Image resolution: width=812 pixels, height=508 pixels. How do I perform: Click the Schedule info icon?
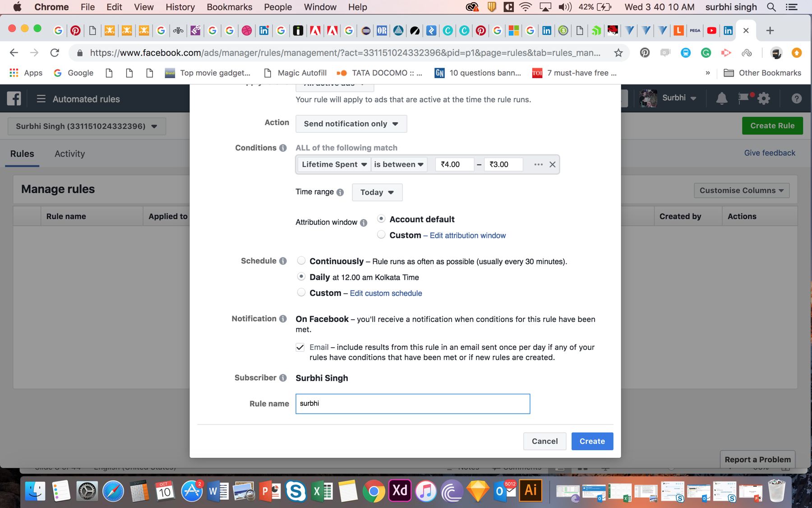point(283,261)
